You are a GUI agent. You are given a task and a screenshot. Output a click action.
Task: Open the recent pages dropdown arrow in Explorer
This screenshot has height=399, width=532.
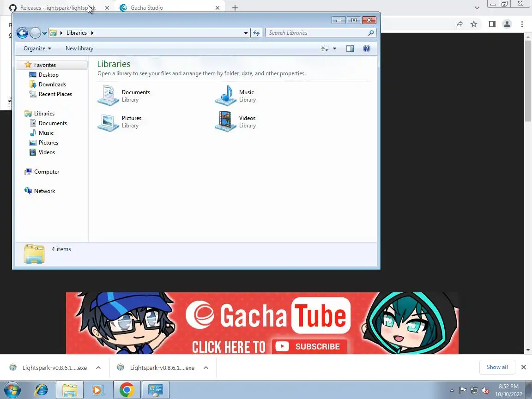[44, 33]
